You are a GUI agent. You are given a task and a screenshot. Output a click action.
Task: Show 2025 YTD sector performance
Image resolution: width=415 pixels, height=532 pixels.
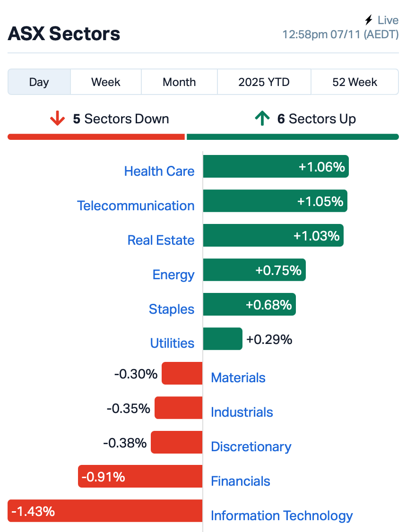click(x=264, y=82)
